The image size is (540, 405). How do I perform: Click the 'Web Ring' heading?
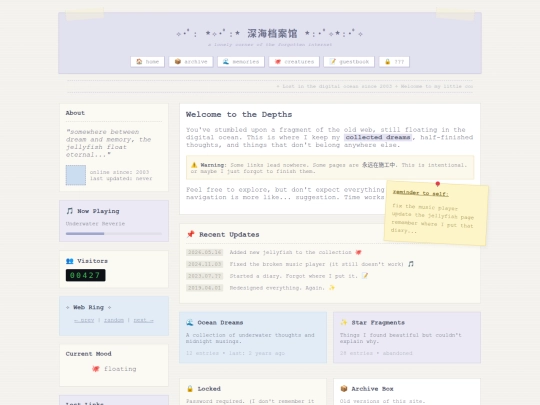click(x=89, y=307)
